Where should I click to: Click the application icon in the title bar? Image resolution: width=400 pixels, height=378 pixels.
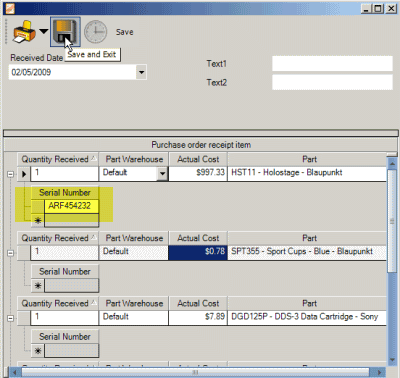pyautogui.click(x=9, y=8)
